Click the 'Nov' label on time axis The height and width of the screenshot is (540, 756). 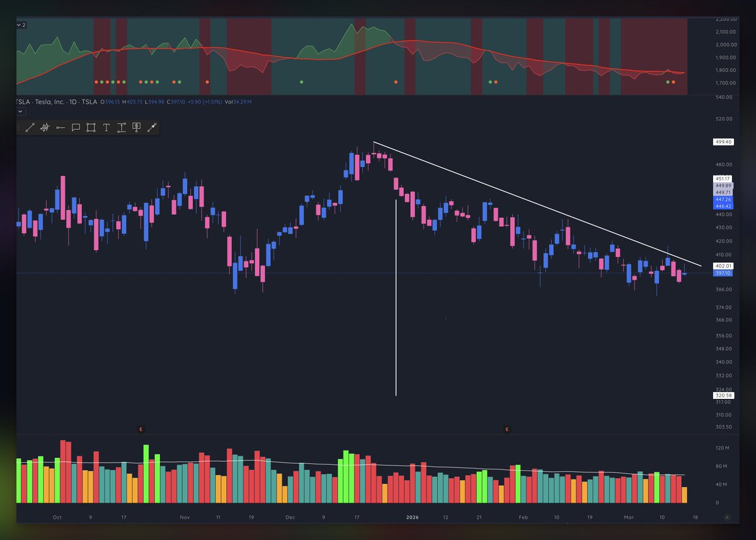click(x=185, y=517)
